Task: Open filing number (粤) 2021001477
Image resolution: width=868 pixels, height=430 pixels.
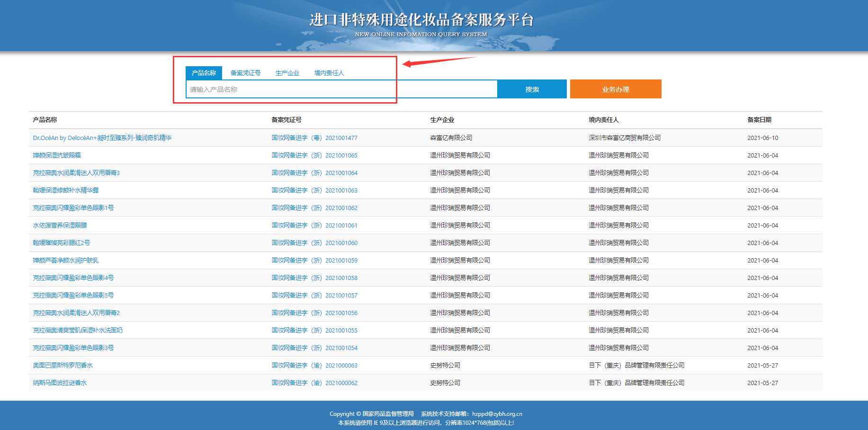Action: click(x=314, y=138)
